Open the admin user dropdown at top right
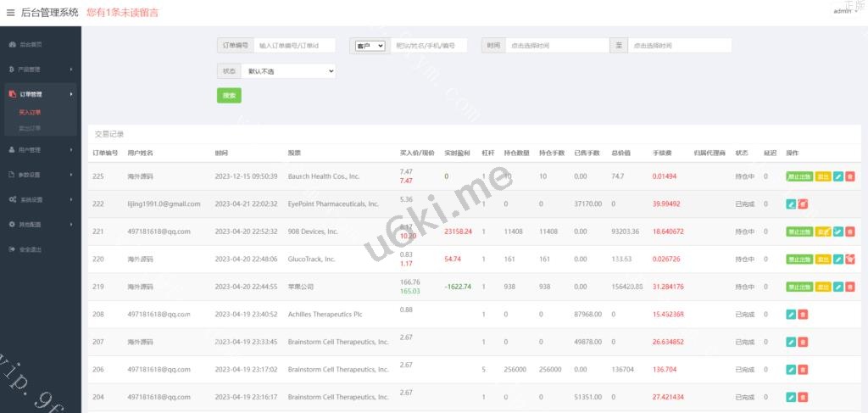 [x=845, y=11]
